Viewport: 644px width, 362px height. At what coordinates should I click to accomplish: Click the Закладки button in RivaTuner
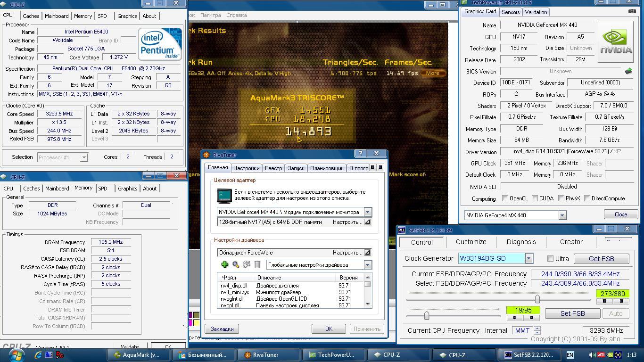(222, 329)
